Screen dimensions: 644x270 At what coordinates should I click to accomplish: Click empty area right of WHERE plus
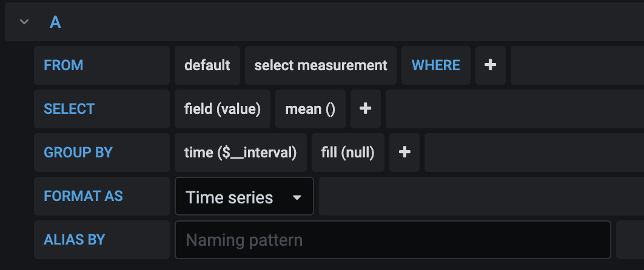(576, 65)
